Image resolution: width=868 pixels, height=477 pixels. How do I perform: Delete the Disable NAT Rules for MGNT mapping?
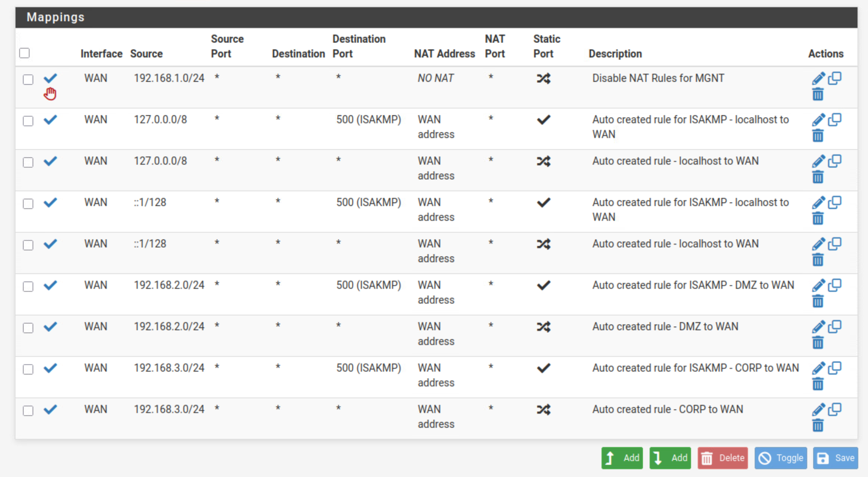tap(818, 95)
